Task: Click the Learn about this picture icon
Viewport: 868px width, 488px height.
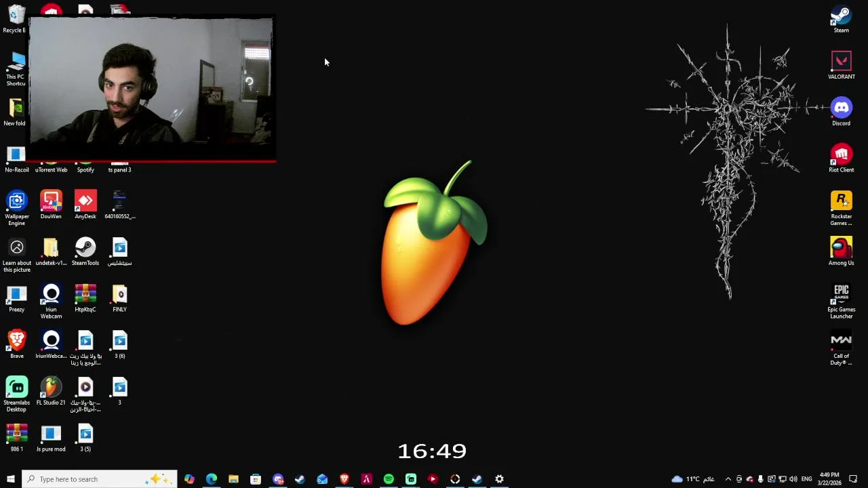Action: coord(17,256)
